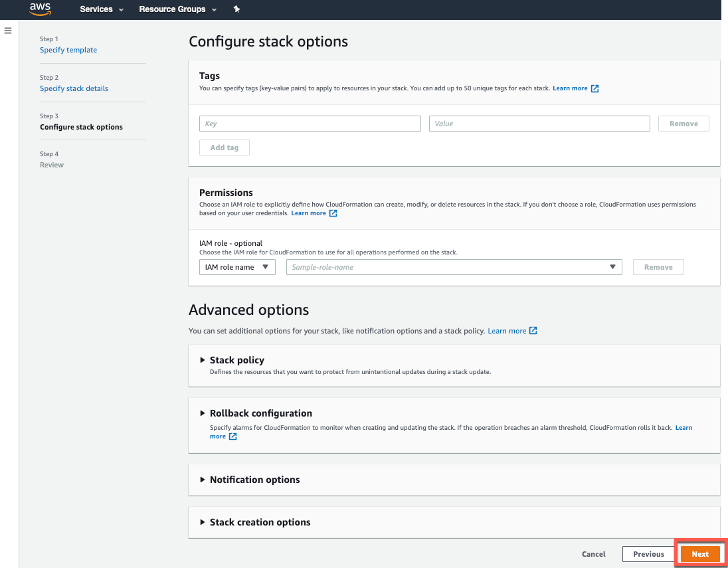
Task: Open Learn more link in Permissions section
Action: click(x=308, y=213)
